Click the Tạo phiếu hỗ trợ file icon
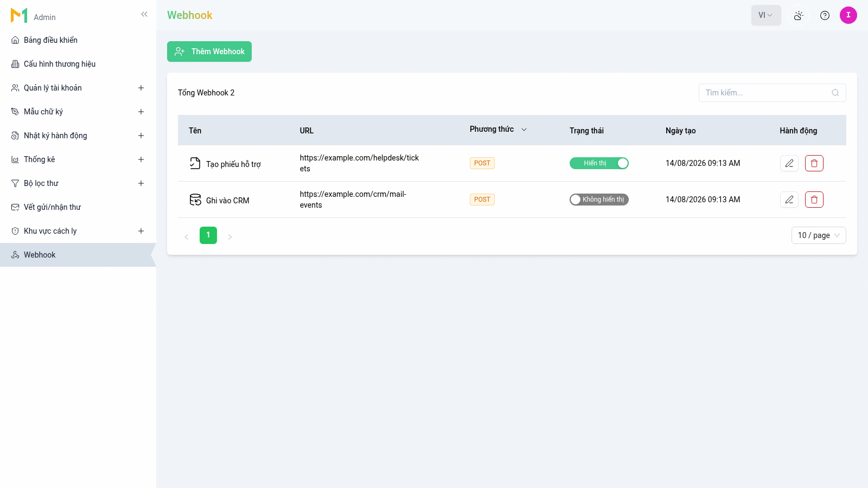Screen dimensions: 868x488 click(x=195, y=163)
